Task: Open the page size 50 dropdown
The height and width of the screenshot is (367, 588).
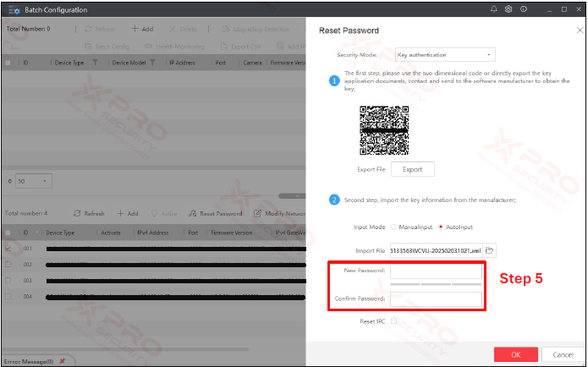Action: [33, 181]
